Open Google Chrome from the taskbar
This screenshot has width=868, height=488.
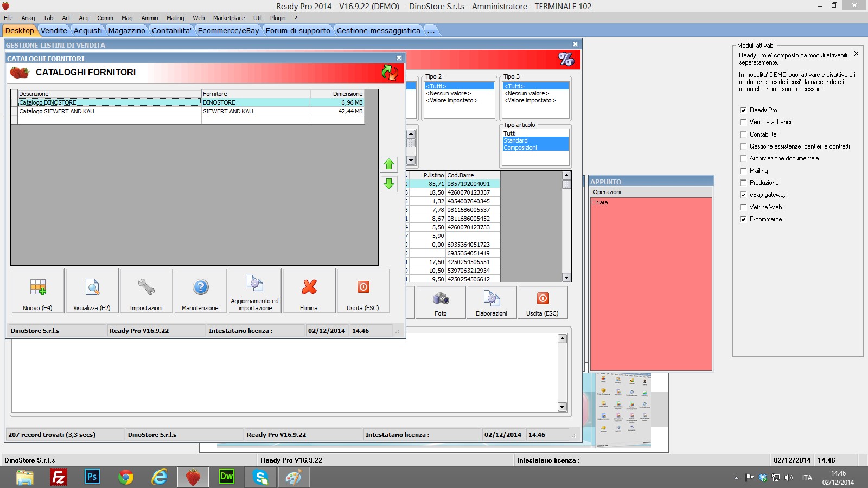click(x=126, y=477)
